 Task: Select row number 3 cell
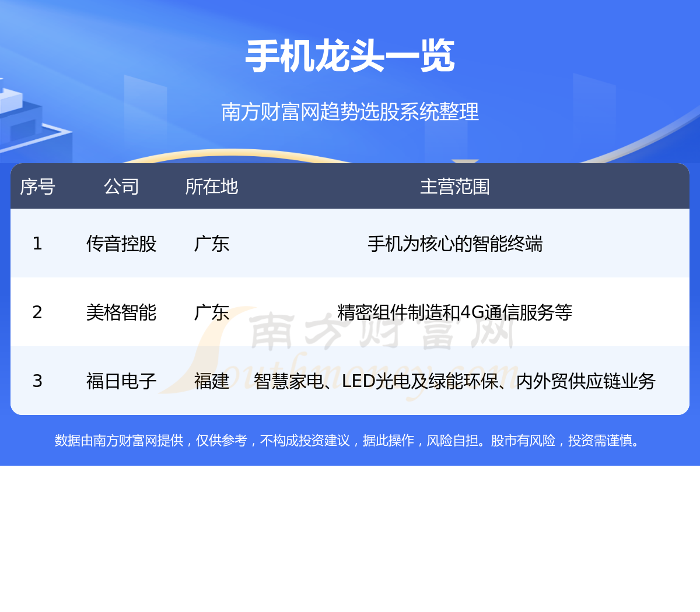(x=37, y=381)
